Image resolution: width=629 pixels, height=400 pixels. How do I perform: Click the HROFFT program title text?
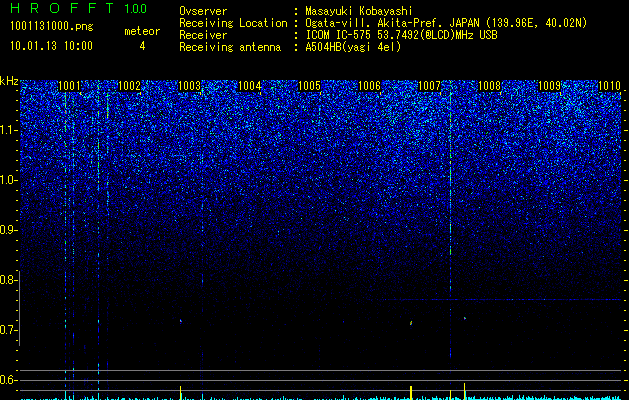(x=62, y=8)
